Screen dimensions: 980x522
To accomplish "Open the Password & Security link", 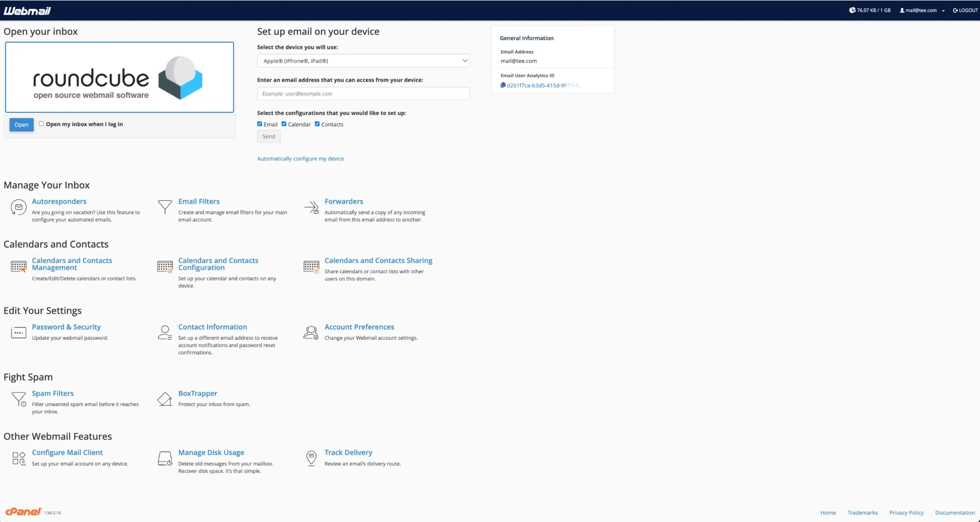I will [x=66, y=327].
